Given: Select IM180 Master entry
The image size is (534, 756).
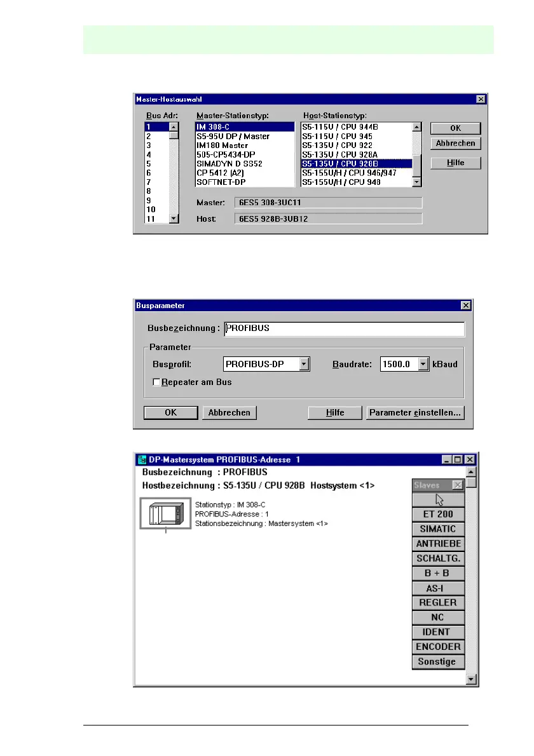Looking at the screenshot, I should pyautogui.click(x=245, y=145).
